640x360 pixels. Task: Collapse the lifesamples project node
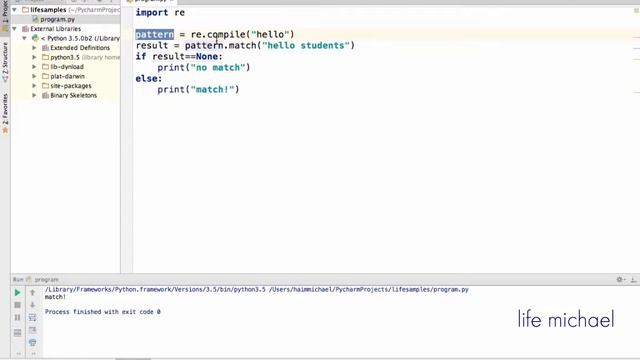[15, 9]
